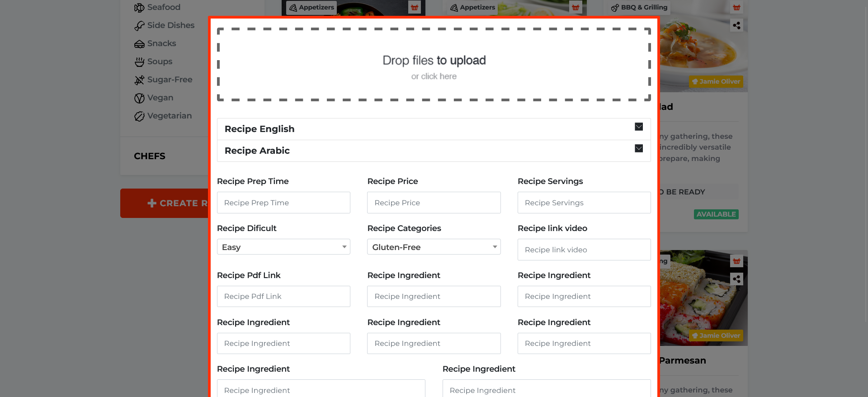
Task: Click the Recipe Prep Time field
Action: click(x=283, y=203)
